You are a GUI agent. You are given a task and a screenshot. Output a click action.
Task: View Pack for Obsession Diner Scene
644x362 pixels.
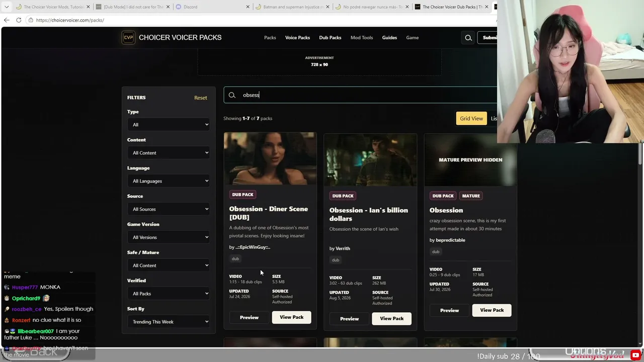292,317
